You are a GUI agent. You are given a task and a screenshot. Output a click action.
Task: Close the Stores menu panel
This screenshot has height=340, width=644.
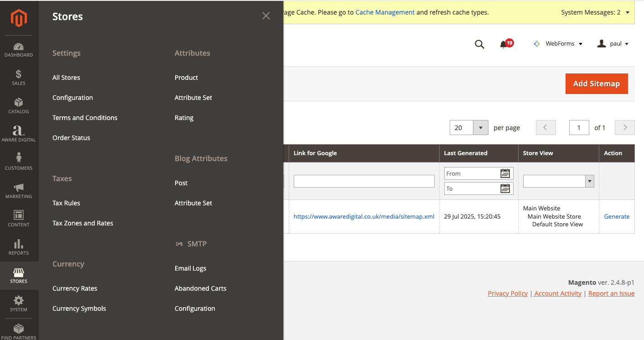[x=266, y=16]
